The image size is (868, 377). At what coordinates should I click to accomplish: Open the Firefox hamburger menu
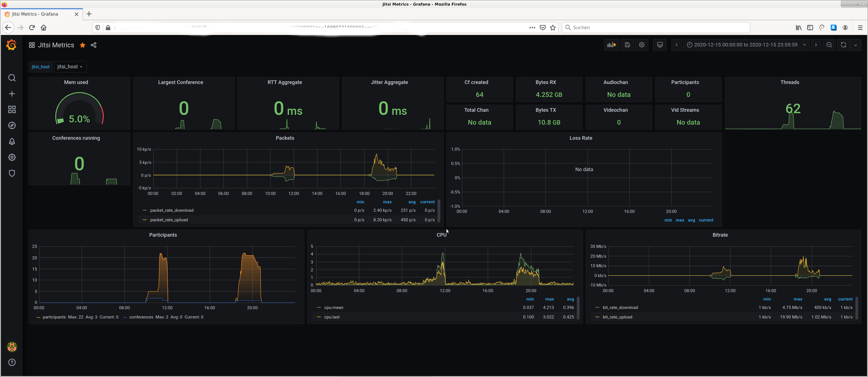(x=860, y=28)
